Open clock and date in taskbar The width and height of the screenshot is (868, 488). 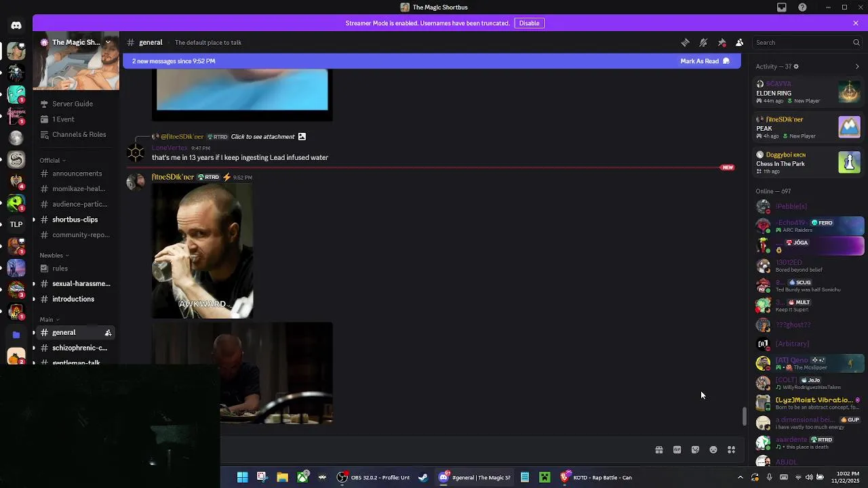click(x=845, y=478)
